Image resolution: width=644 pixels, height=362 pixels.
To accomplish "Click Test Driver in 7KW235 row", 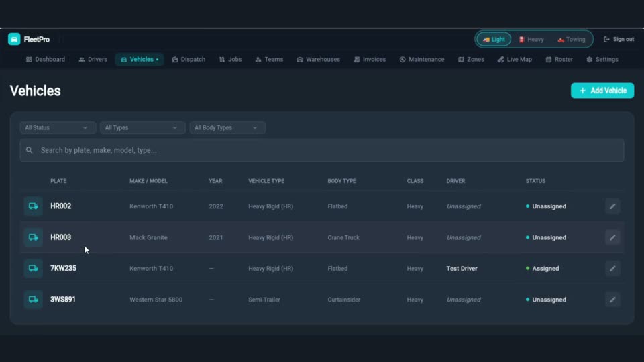I will pyautogui.click(x=462, y=269).
